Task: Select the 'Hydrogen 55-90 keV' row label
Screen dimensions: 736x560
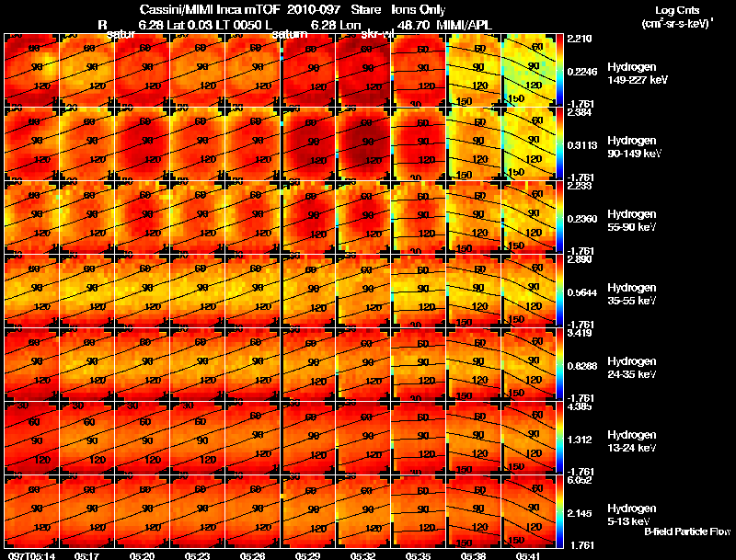Action: pyautogui.click(x=632, y=221)
